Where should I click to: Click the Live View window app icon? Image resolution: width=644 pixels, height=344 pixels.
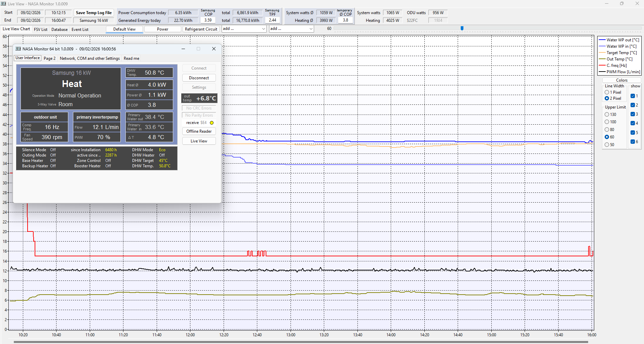click(3, 4)
